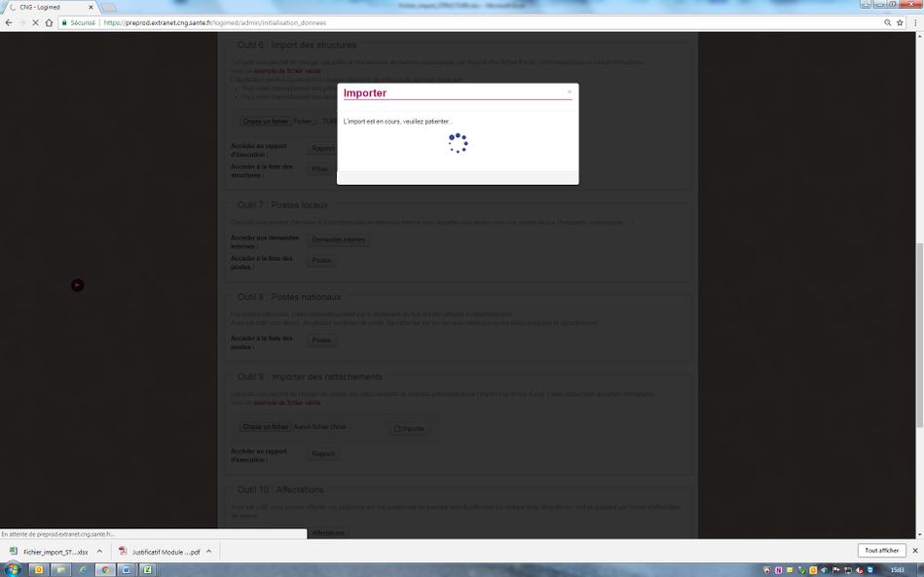Click the Importer dialog title

365,93
